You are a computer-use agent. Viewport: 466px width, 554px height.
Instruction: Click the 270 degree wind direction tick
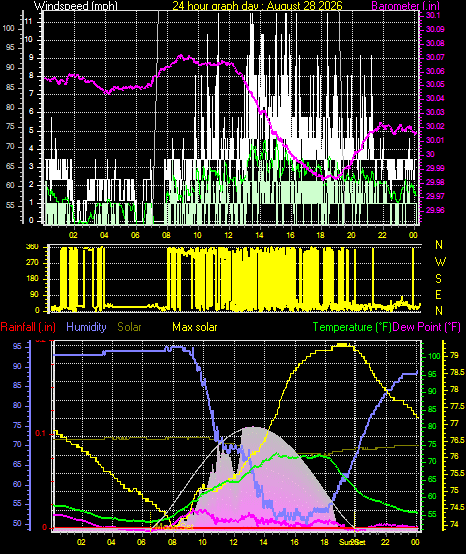point(32,263)
